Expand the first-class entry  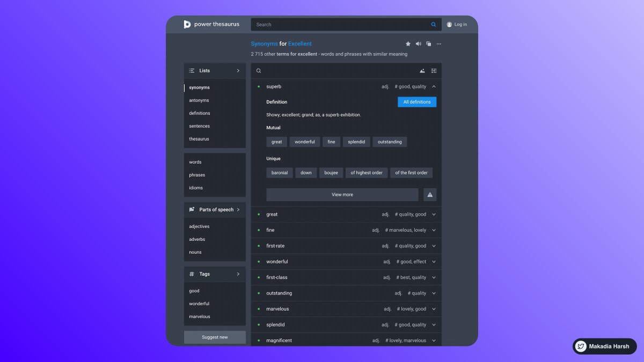click(x=434, y=277)
